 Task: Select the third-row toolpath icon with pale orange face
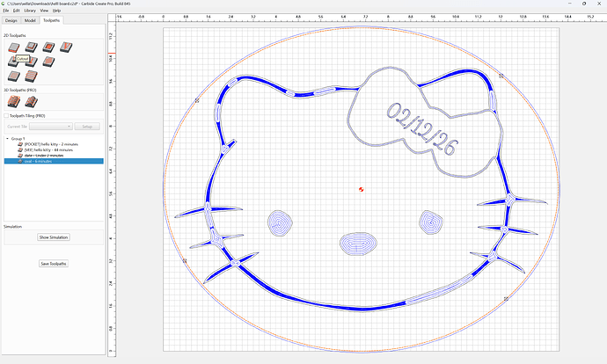14,76
